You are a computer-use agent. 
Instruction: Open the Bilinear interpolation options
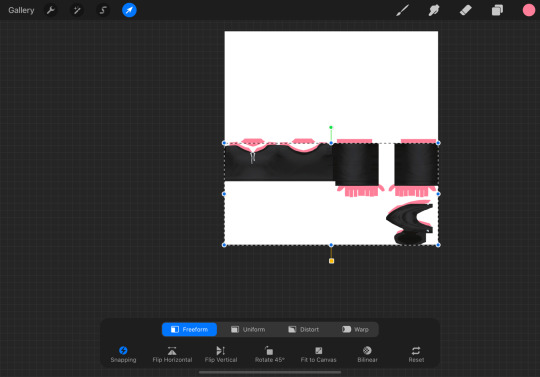[367, 354]
